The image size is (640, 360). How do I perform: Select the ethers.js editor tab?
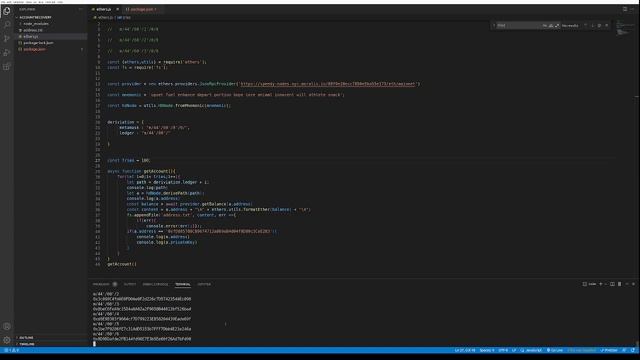pos(104,9)
